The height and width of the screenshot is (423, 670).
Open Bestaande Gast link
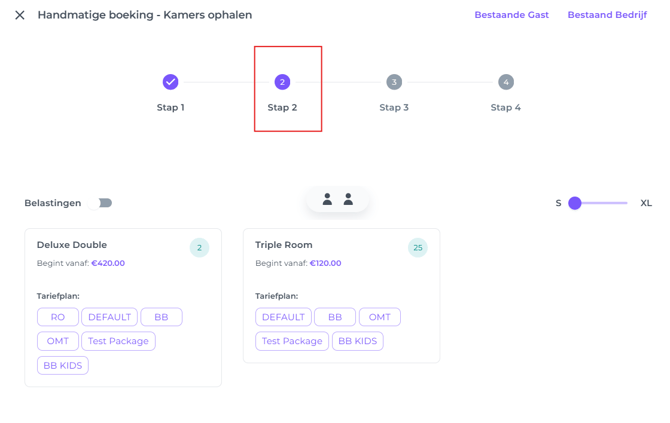point(511,15)
